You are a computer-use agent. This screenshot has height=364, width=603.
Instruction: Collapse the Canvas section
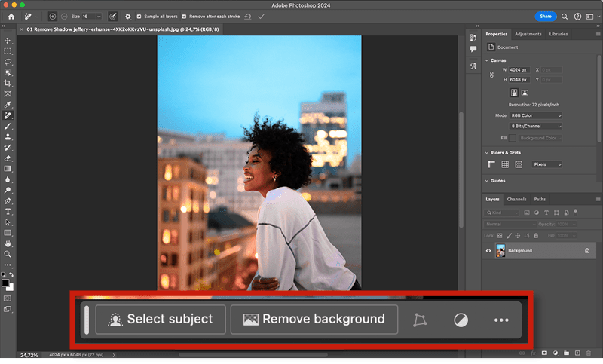click(x=487, y=60)
